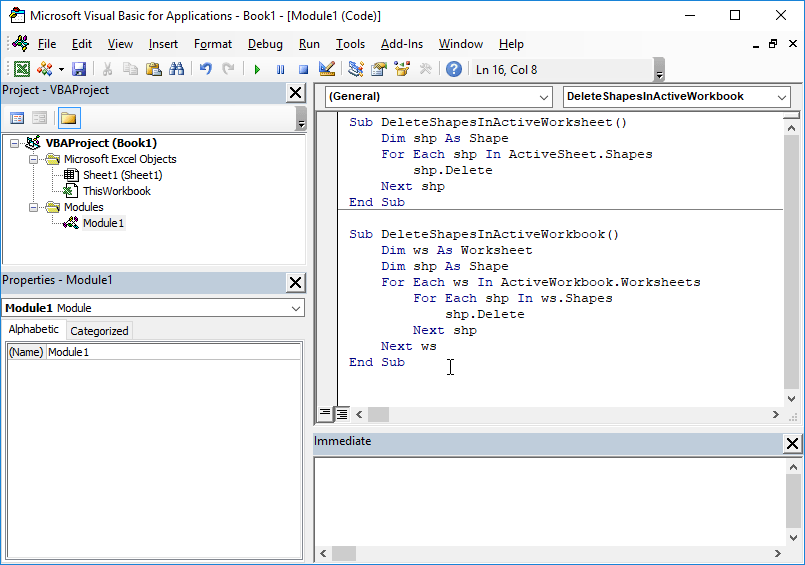Open the Help menu

point(511,44)
